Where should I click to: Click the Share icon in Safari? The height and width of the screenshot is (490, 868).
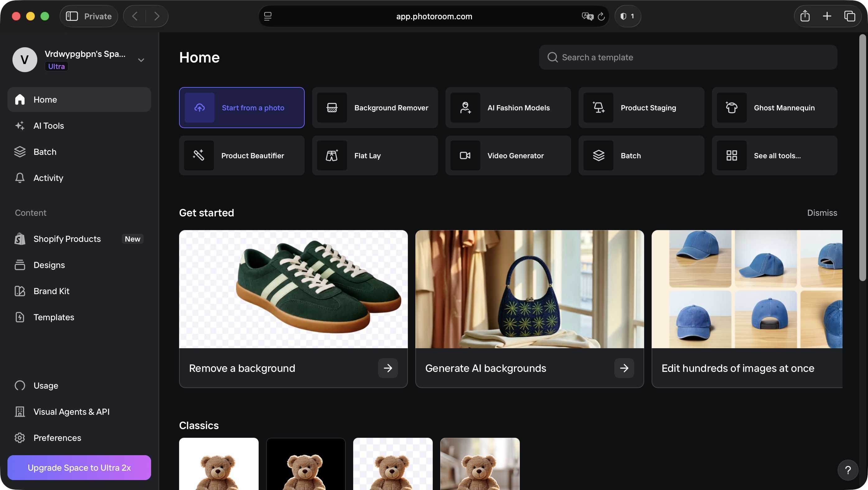pos(805,16)
